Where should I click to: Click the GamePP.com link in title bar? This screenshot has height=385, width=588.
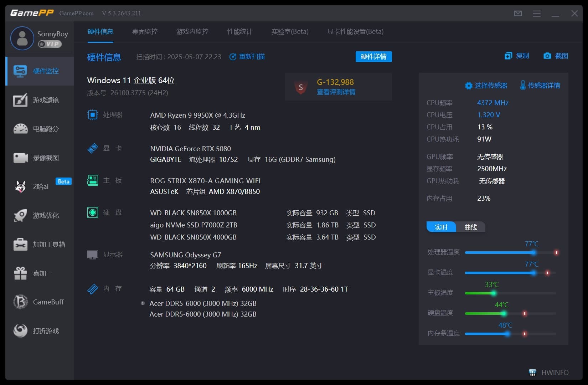click(76, 13)
